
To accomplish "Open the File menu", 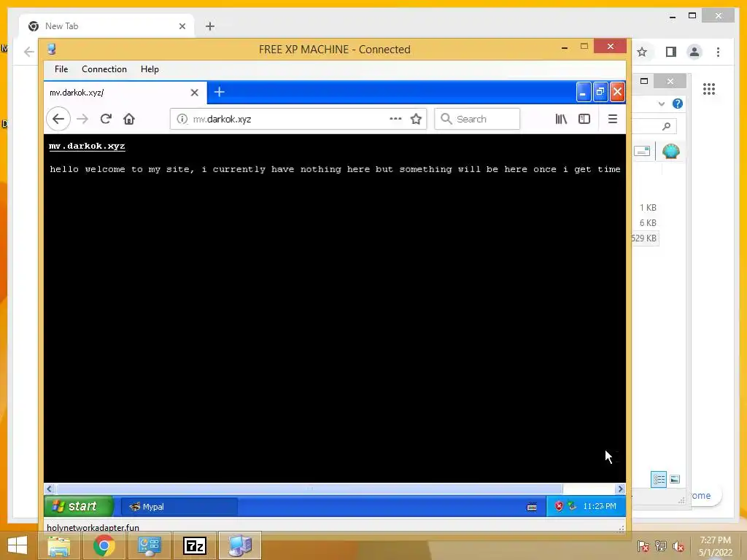I will 61,69.
